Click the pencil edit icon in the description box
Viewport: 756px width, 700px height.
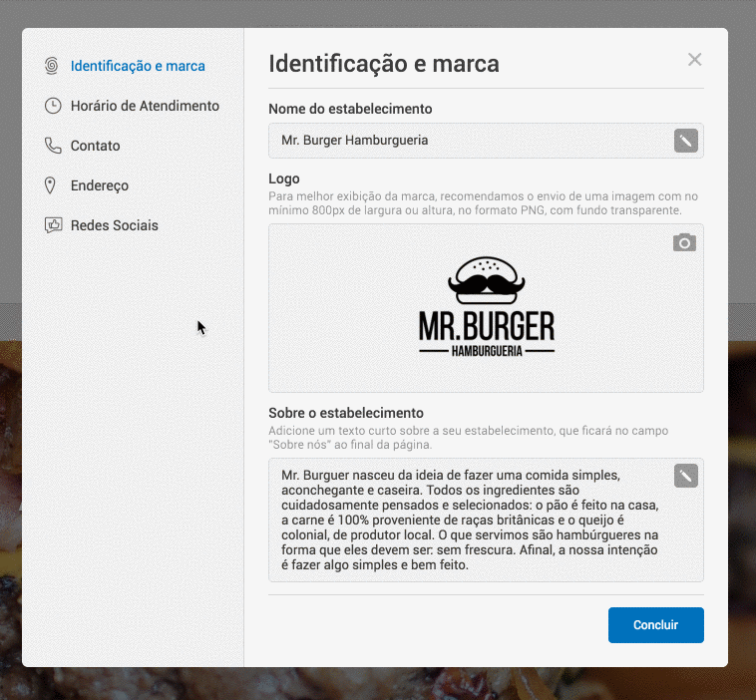point(685,476)
